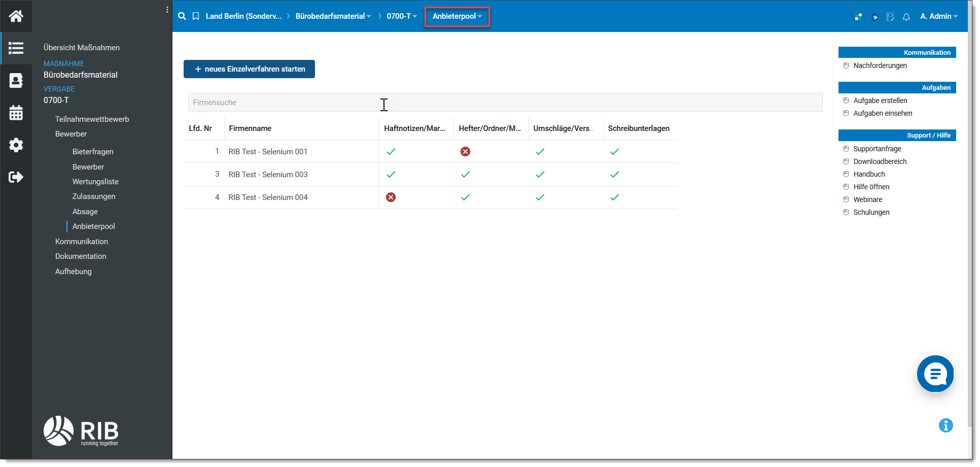Toggle red X under Hefter/Ordner for Selenium 001
This screenshot has height=467, width=980.
(x=465, y=151)
